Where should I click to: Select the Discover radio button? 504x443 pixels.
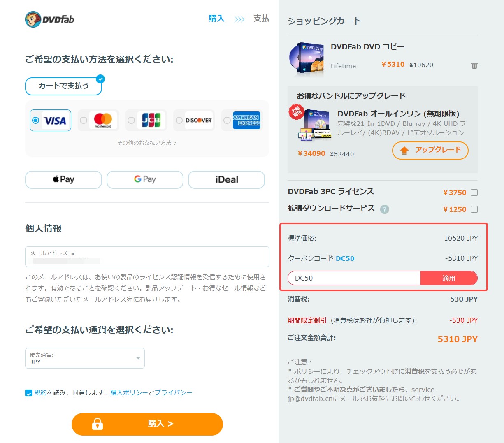click(x=179, y=121)
